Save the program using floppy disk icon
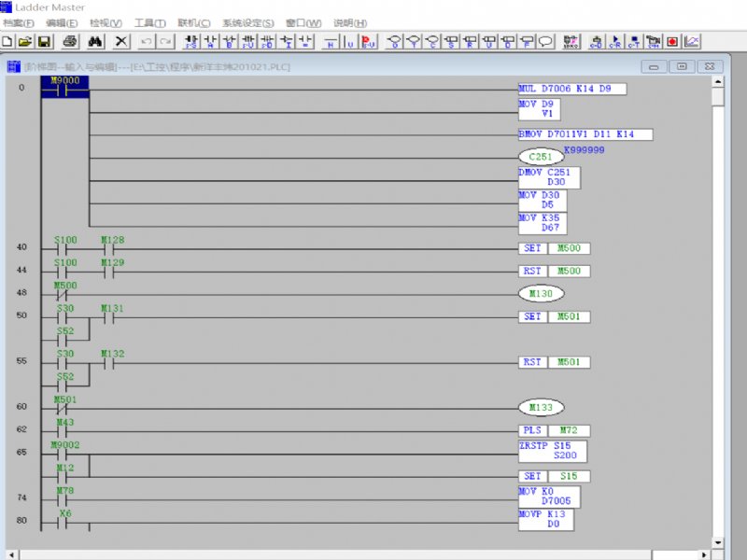The height and width of the screenshot is (560, 747). point(43,41)
